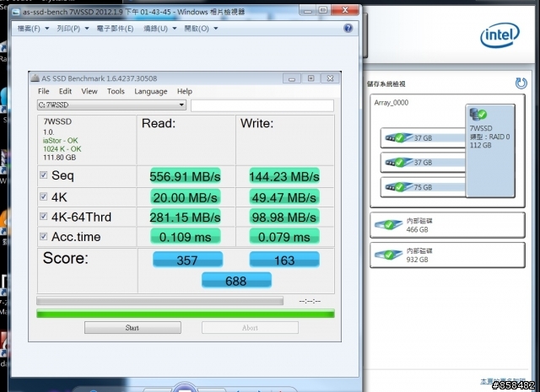The height and width of the screenshot is (392, 540).
Task: Click the Photo Viewer title bar icon
Action: click(x=16, y=13)
